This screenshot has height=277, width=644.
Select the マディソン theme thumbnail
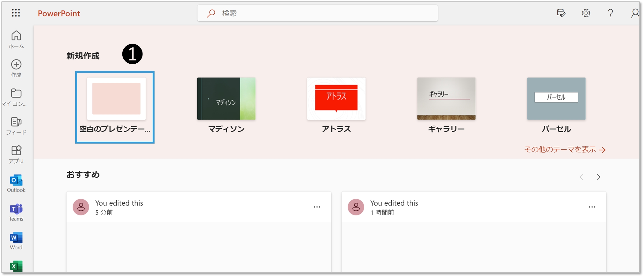coord(226,99)
